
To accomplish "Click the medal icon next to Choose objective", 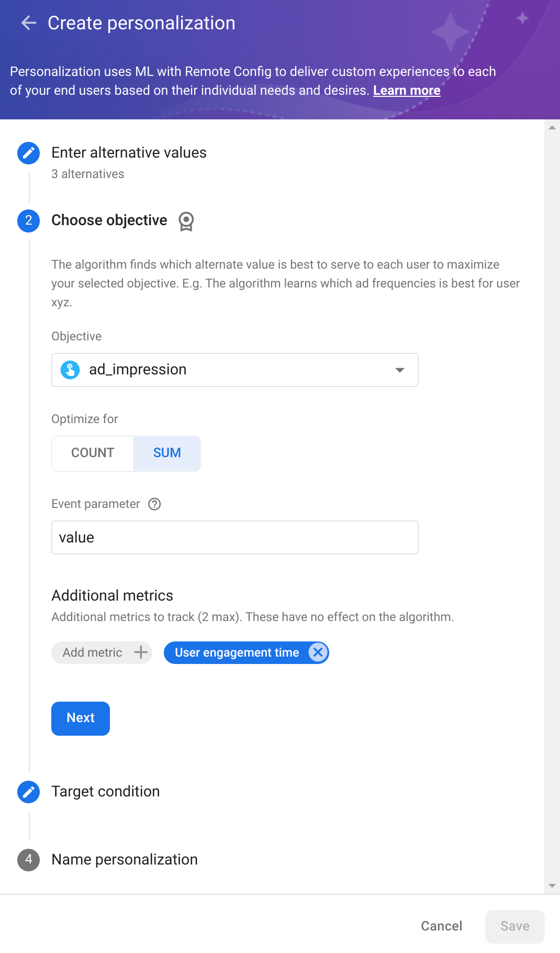I will (186, 221).
